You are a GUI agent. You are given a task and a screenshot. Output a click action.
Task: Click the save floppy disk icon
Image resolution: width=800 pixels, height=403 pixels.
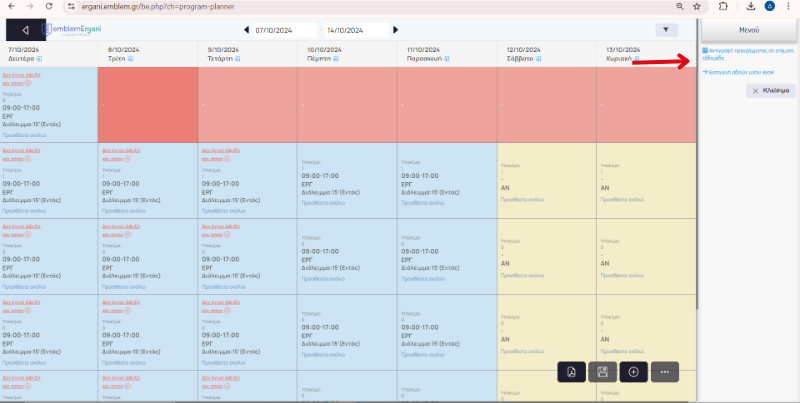[602, 372]
